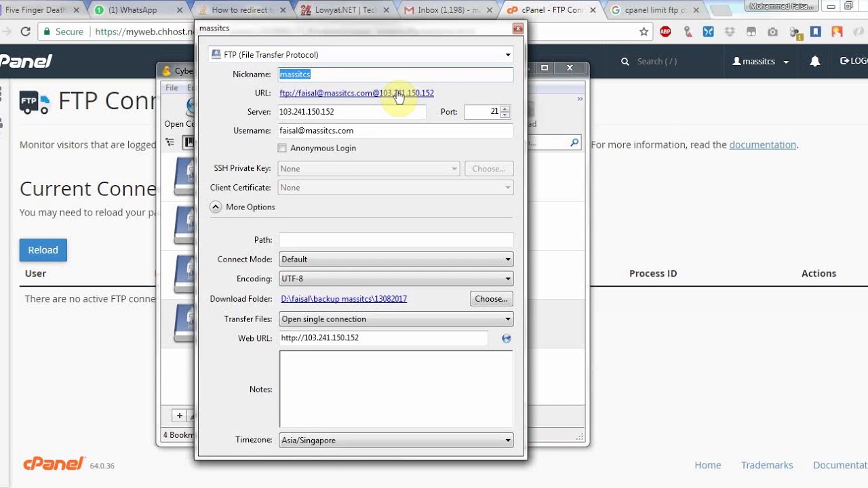Viewport: 868px width, 488px height.
Task: Click first bookmark drive icon in Cyberduck
Action: (184, 176)
